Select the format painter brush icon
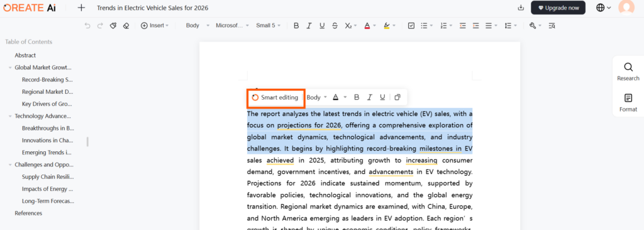Screen dimensions: 644x230 click(113, 25)
